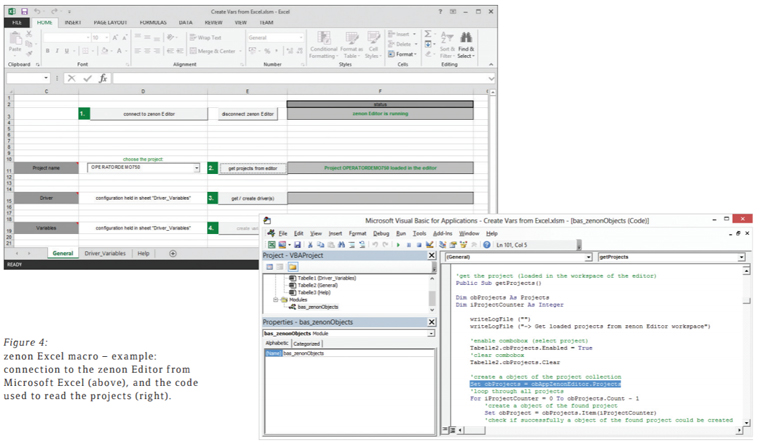Toggle Design Mode icon in VBA toolbar
Viewport: 760px width, 445px height.
[x=429, y=245]
